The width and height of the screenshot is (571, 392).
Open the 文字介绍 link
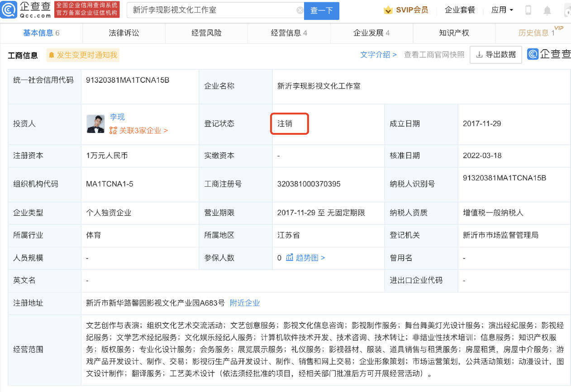[x=378, y=55]
